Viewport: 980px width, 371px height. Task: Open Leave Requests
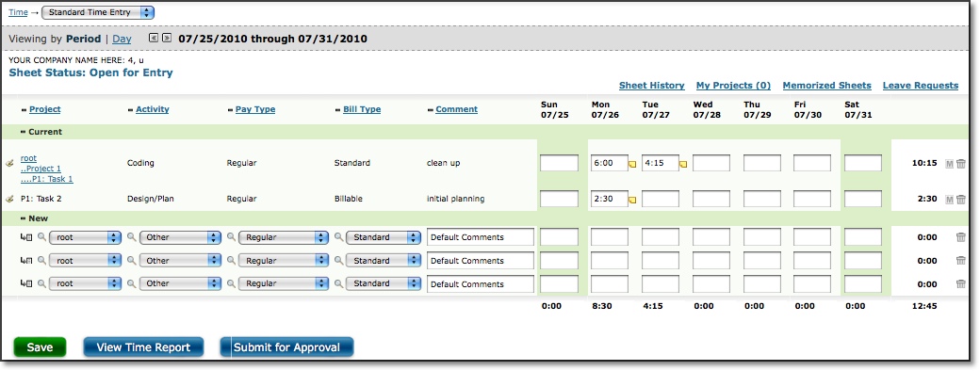(x=921, y=86)
